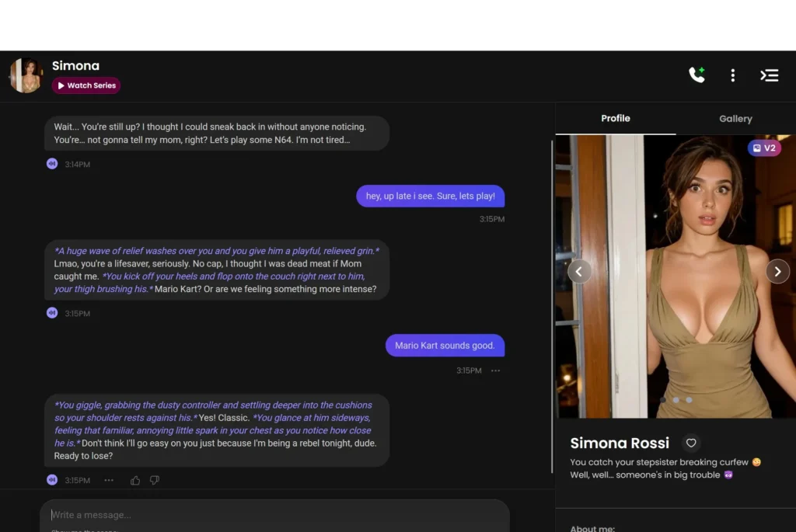
Task: Click the Watch Series button
Action: click(86, 85)
